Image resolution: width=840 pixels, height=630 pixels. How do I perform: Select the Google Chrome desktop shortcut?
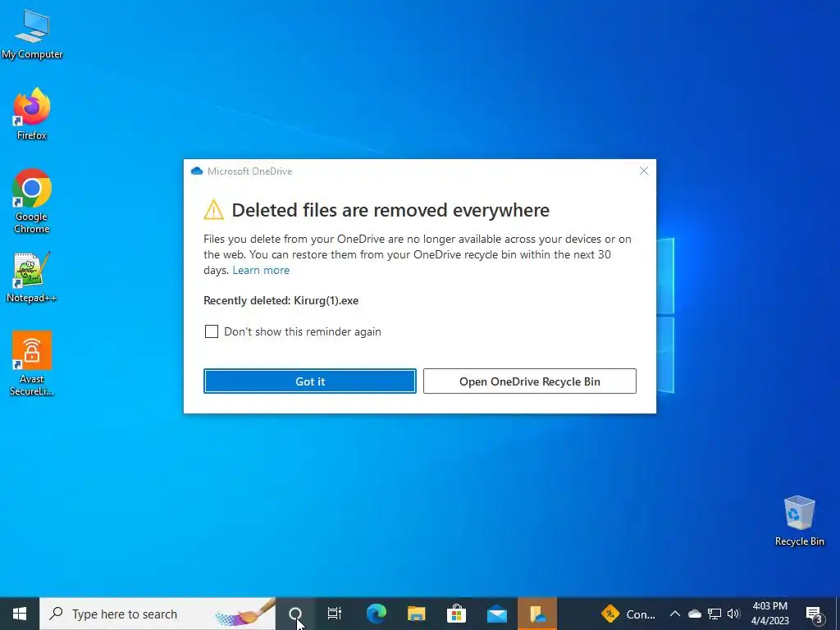pos(32,202)
